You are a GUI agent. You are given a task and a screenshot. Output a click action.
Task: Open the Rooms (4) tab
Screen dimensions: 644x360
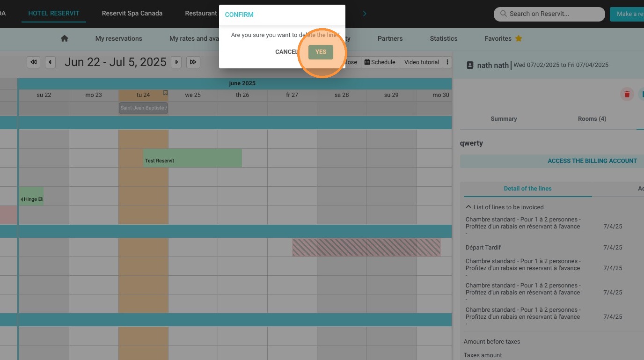click(x=592, y=119)
